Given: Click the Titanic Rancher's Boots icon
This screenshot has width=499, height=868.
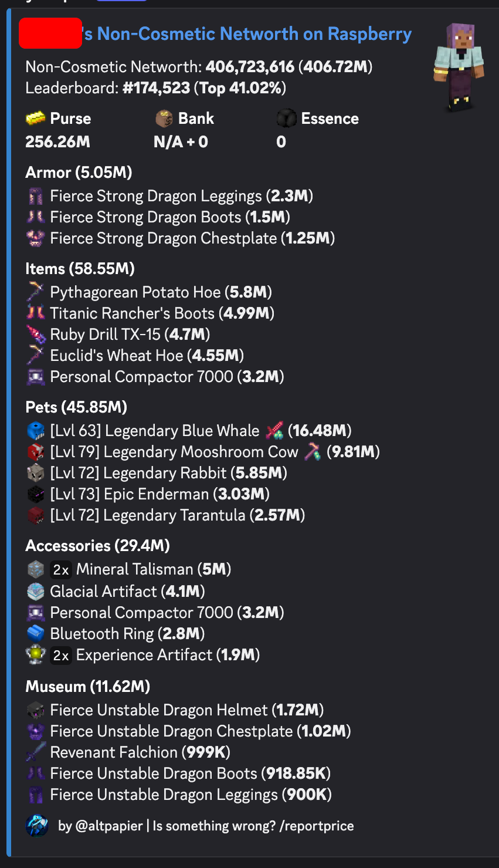Looking at the screenshot, I should point(36,313).
